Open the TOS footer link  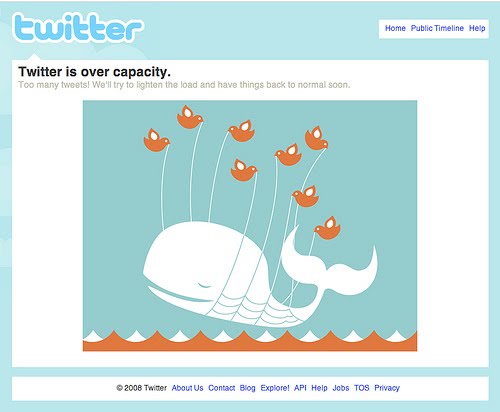pos(362,388)
